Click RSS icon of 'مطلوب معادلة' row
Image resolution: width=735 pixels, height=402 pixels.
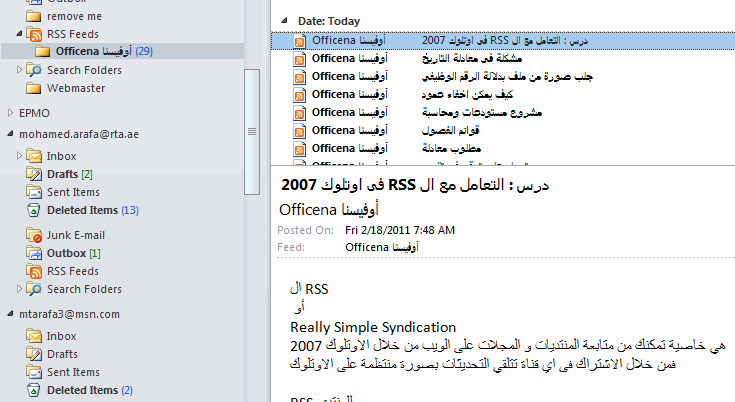point(300,149)
